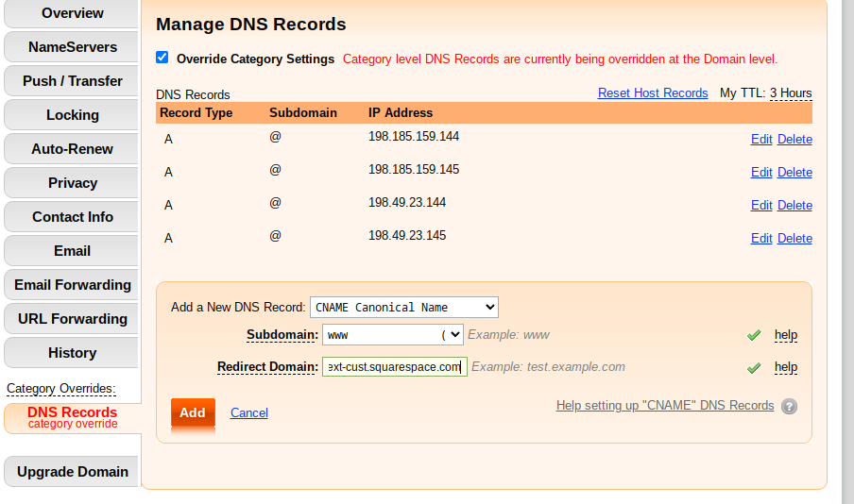Open the NameServers menu item

click(x=73, y=47)
